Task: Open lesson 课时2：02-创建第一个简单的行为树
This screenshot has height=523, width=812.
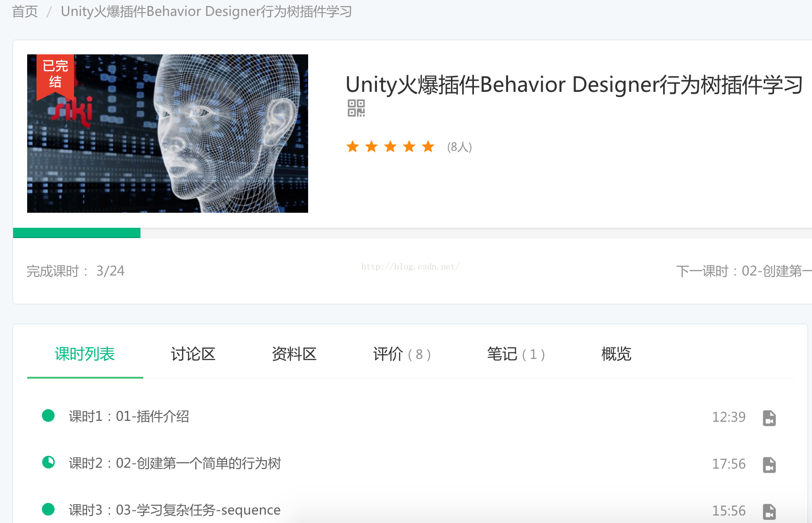Action: (175, 463)
